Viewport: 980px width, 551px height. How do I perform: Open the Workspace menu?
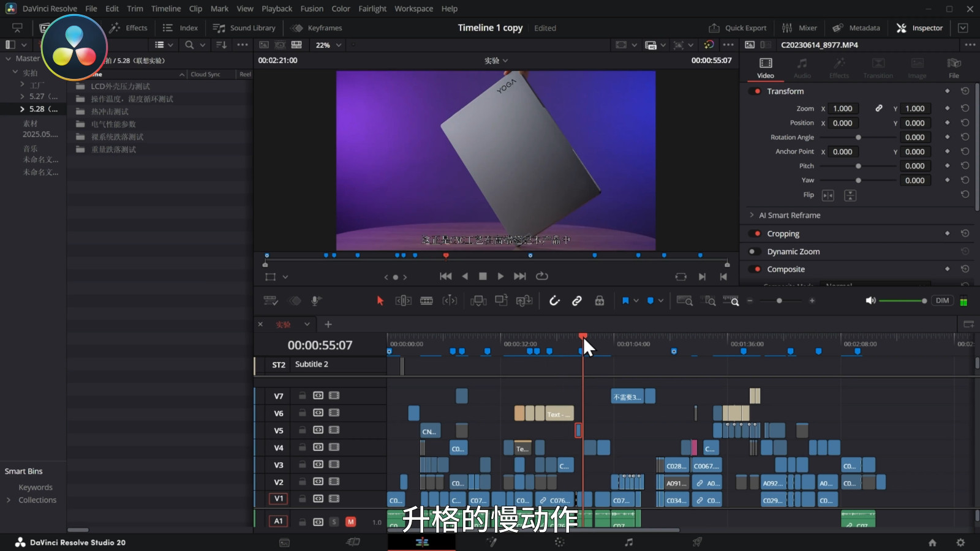(413, 9)
